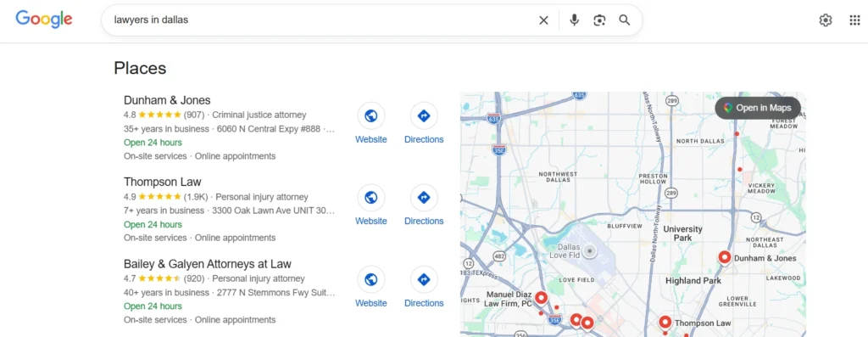Image resolution: width=868 pixels, height=337 pixels.
Task: Click the 'Highland Park' map label
Action: pyautogui.click(x=693, y=280)
